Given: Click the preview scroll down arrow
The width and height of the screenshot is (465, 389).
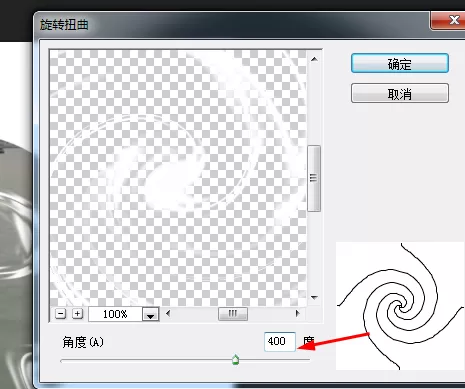Looking at the screenshot, I should [314, 297].
